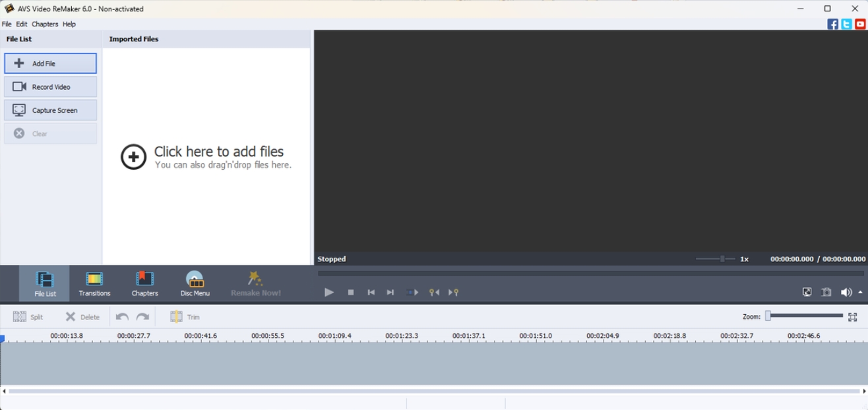868x410 pixels.
Task: Click the Split tool
Action: pos(28,317)
